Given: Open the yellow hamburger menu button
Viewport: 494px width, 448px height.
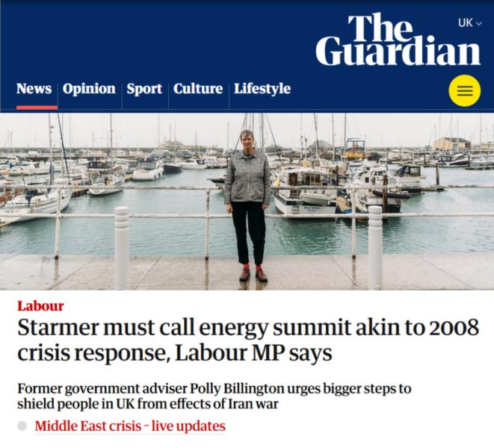Looking at the screenshot, I should point(464,91).
